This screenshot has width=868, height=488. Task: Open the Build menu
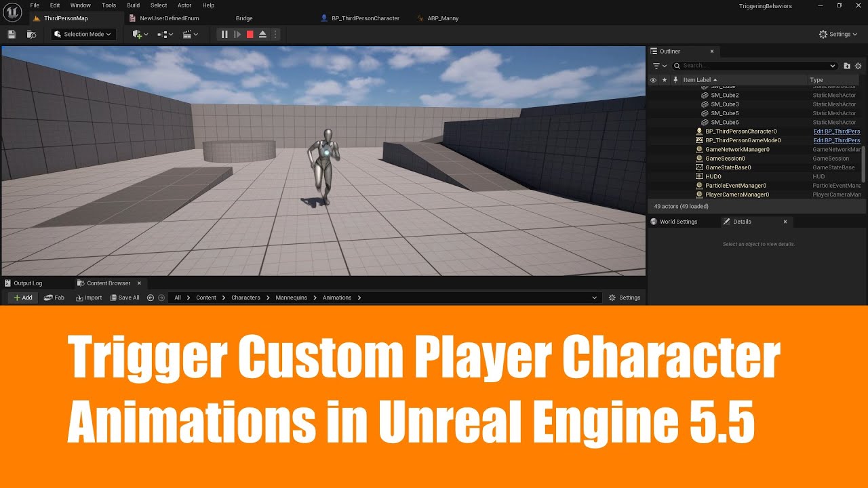tap(134, 5)
